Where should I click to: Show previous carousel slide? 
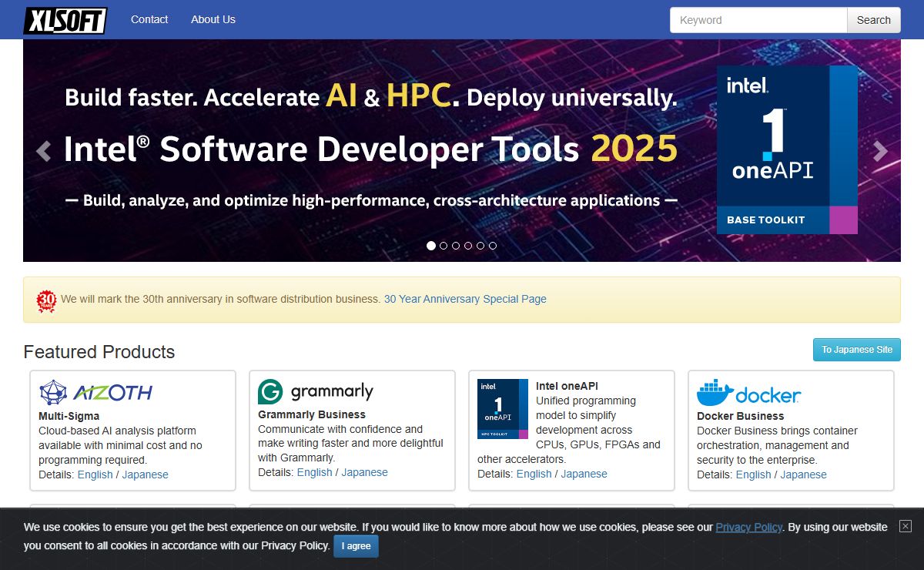pyautogui.click(x=44, y=150)
